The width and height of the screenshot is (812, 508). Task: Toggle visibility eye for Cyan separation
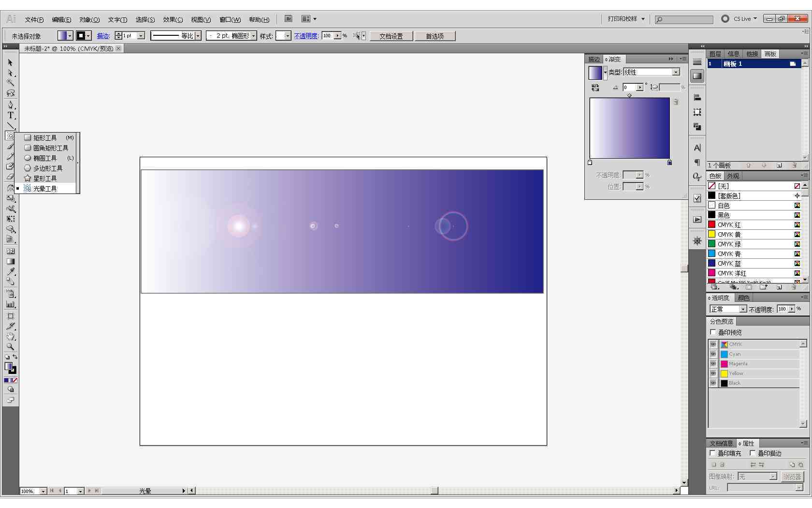pos(713,354)
